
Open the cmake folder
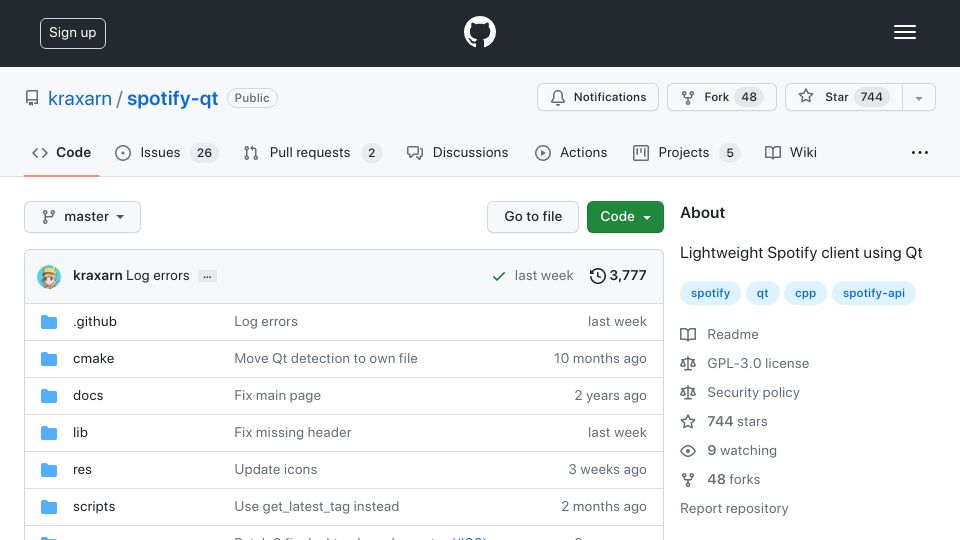pos(93,359)
